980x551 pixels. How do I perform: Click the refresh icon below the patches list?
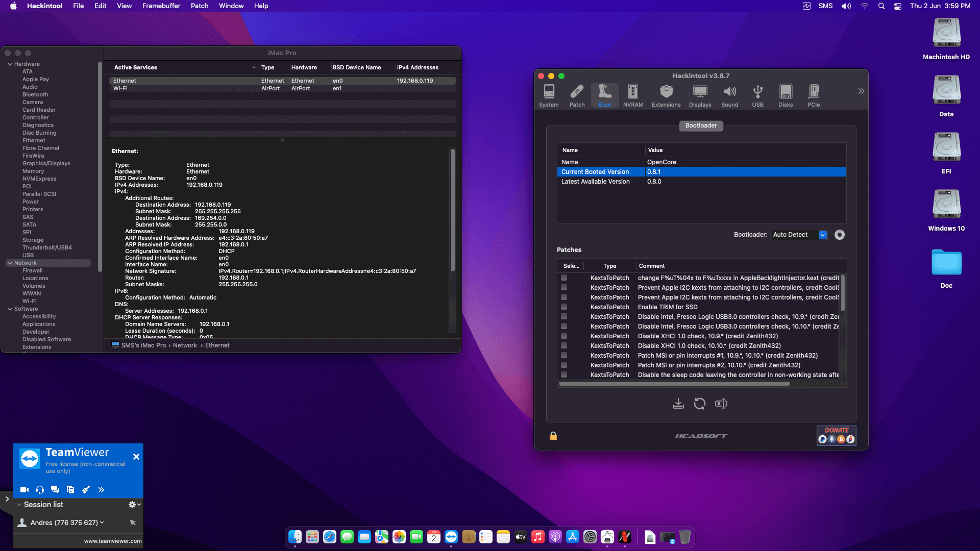click(x=700, y=404)
